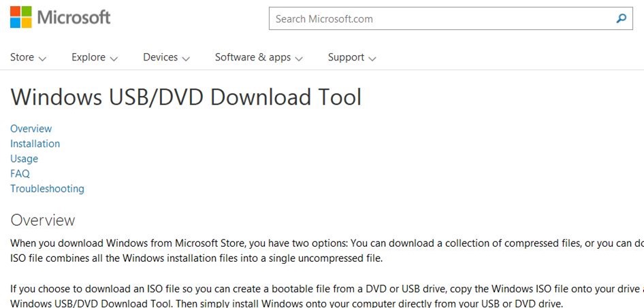This screenshot has height=308, width=644.
Task: Expand the chevron next to Store
Action: click(42, 58)
